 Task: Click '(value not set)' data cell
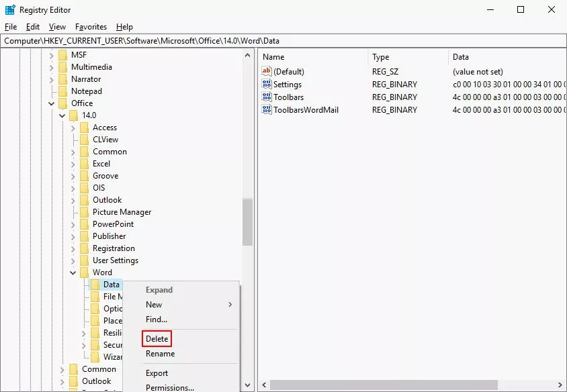point(478,72)
